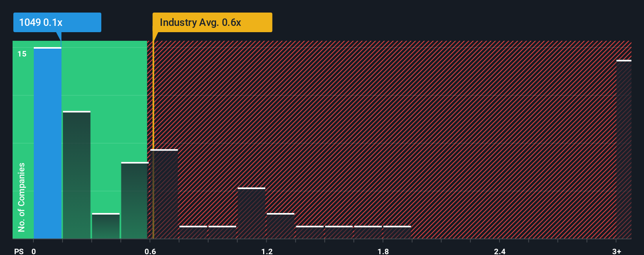Click the 15 y-axis value label
The height and width of the screenshot is (255, 644).
(22, 54)
